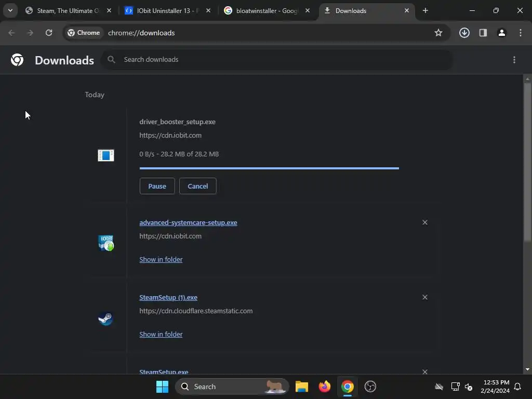Screen dimensions: 532x399
Task: Close the Steam tab
Action: point(109,10)
